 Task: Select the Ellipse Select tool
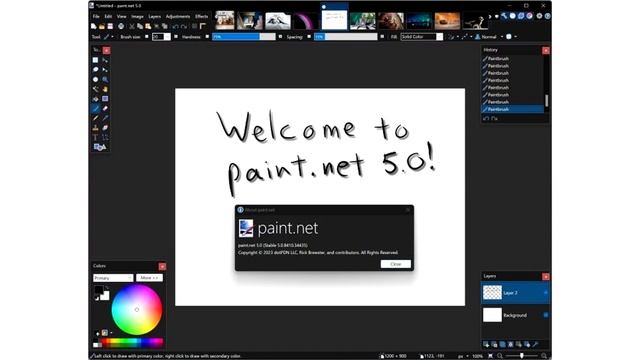(96, 80)
